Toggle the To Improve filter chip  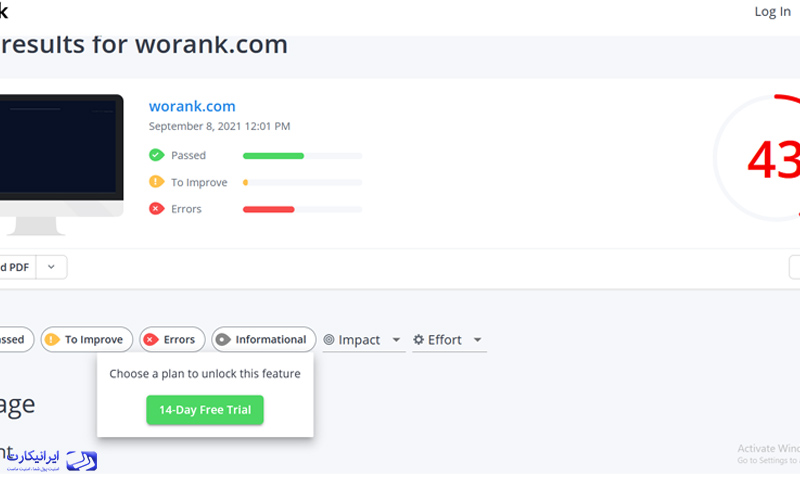click(87, 339)
